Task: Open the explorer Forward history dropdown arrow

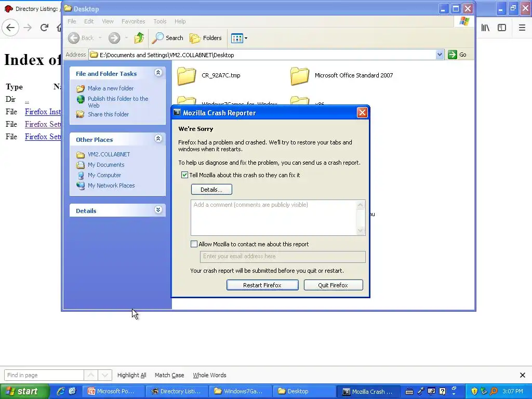Action: [126, 38]
